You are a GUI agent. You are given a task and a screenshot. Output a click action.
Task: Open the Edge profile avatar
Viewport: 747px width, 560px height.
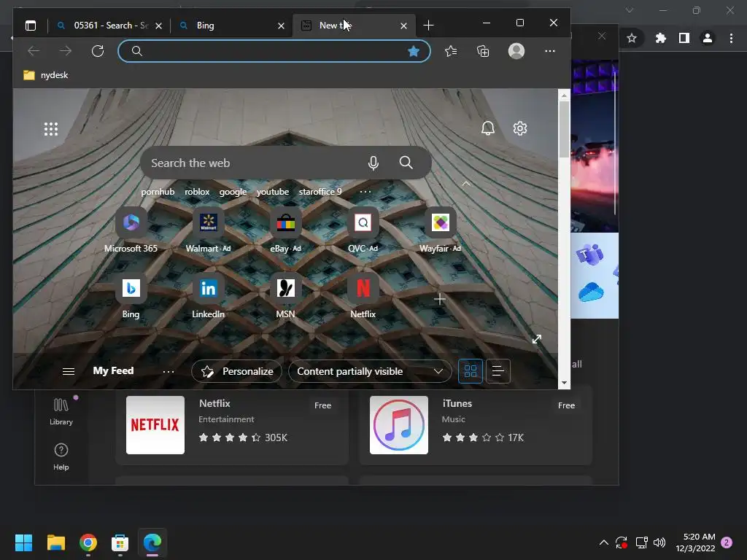pyautogui.click(x=516, y=51)
